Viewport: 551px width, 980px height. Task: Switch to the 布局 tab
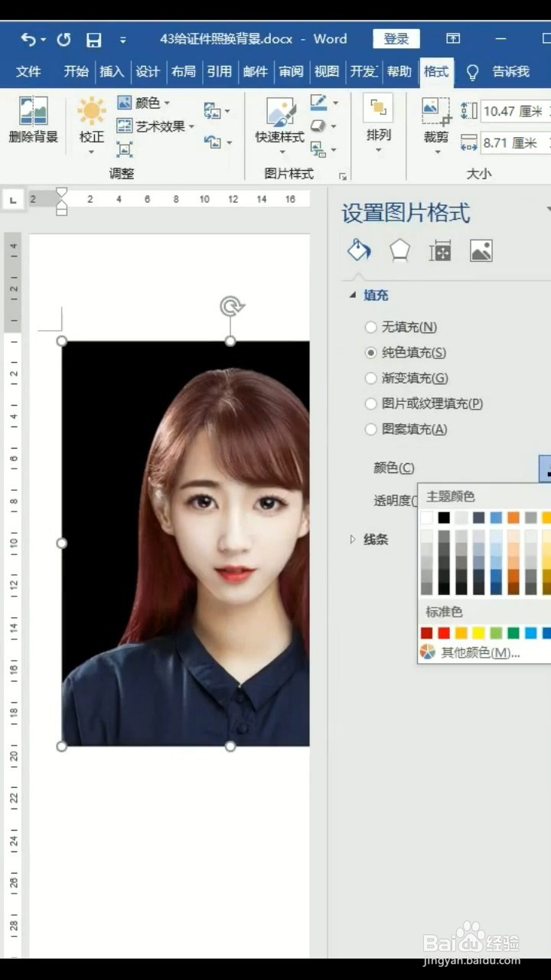(x=184, y=71)
